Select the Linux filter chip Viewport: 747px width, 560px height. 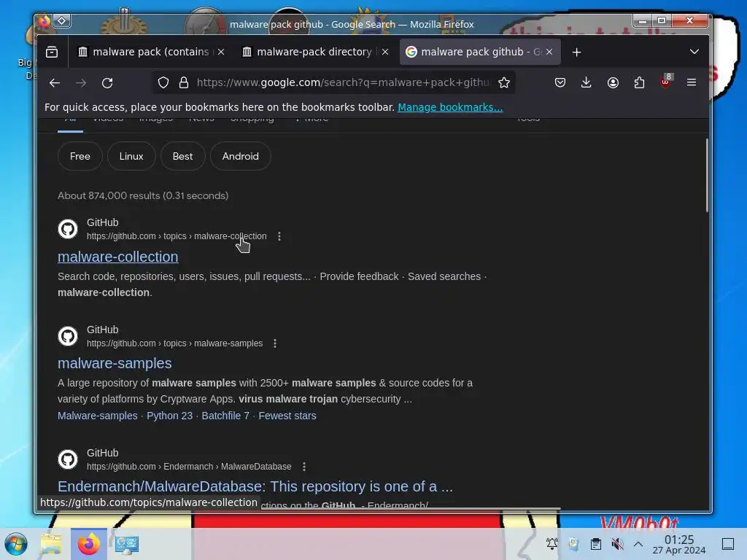tap(131, 156)
